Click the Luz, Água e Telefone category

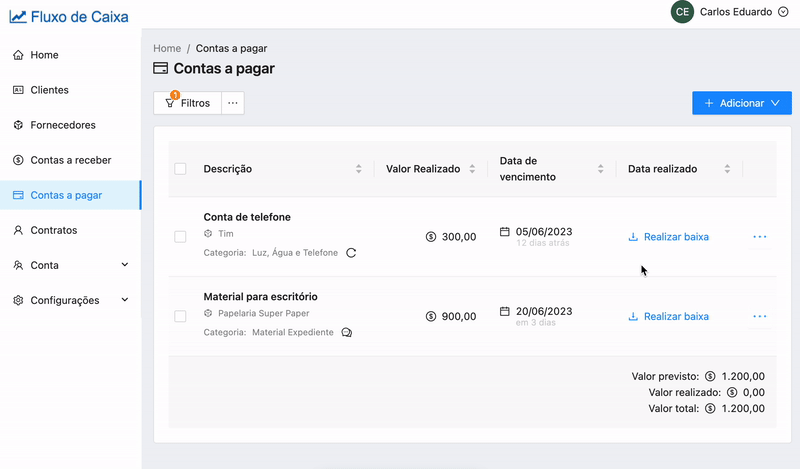(x=295, y=253)
